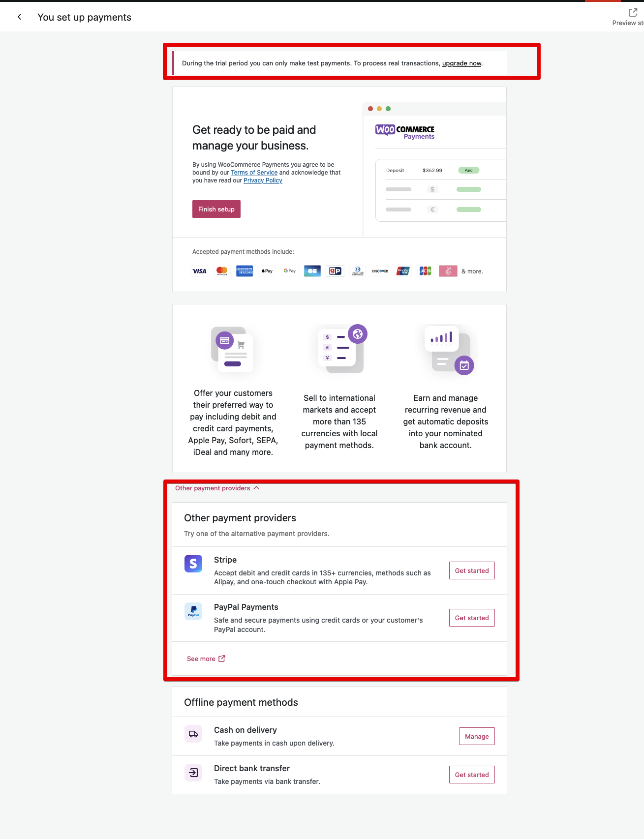The image size is (644, 839).
Task: Collapse the Other payment providers section
Action: point(217,488)
